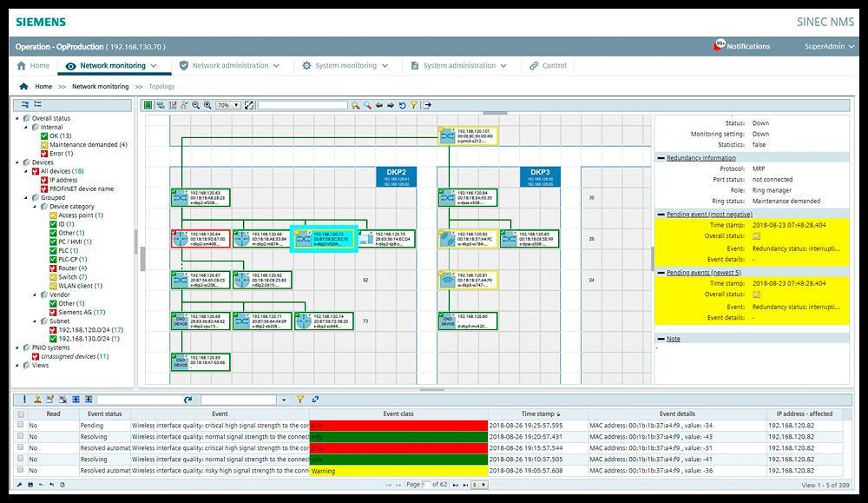The height and width of the screenshot is (503, 868).
Task: Click the exclamation mark icon in events toolbar
Action: coord(24,399)
